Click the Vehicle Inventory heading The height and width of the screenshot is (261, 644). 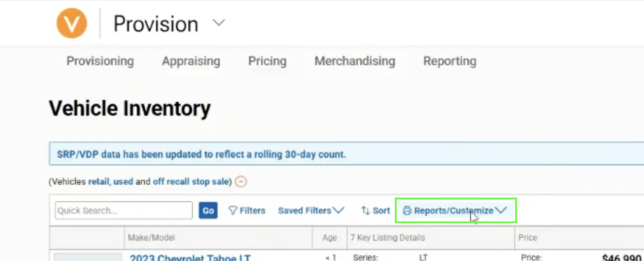click(130, 109)
